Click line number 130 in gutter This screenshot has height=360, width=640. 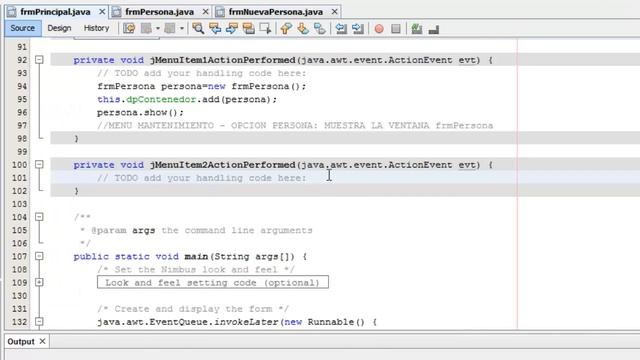tap(19, 296)
